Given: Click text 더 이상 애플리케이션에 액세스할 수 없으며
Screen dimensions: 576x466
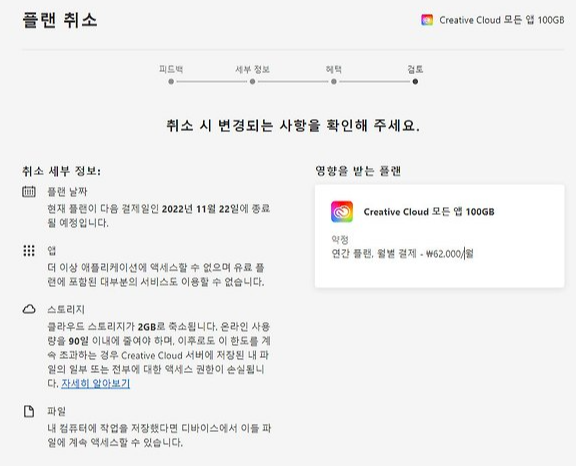Looking at the screenshot, I should click(139, 267).
